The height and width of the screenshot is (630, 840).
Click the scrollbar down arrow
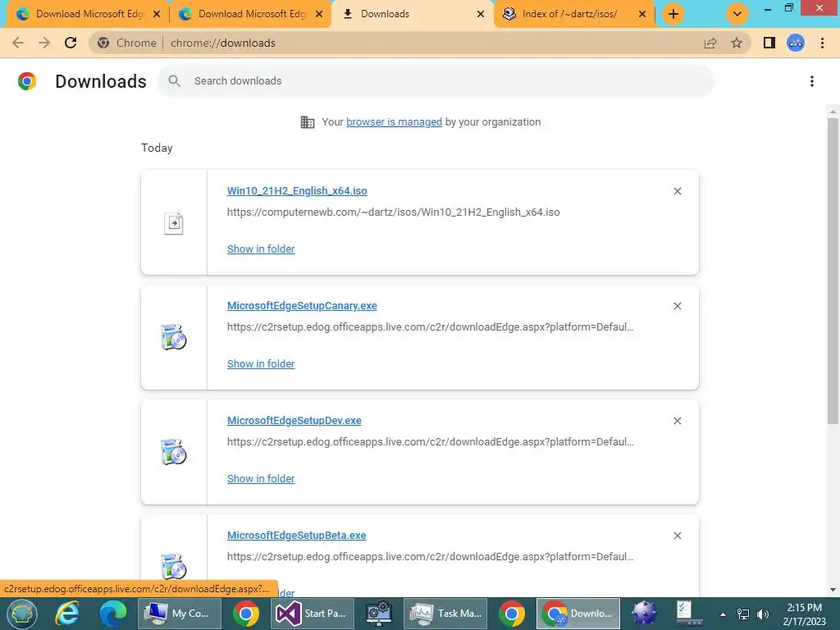pos(833,590)
